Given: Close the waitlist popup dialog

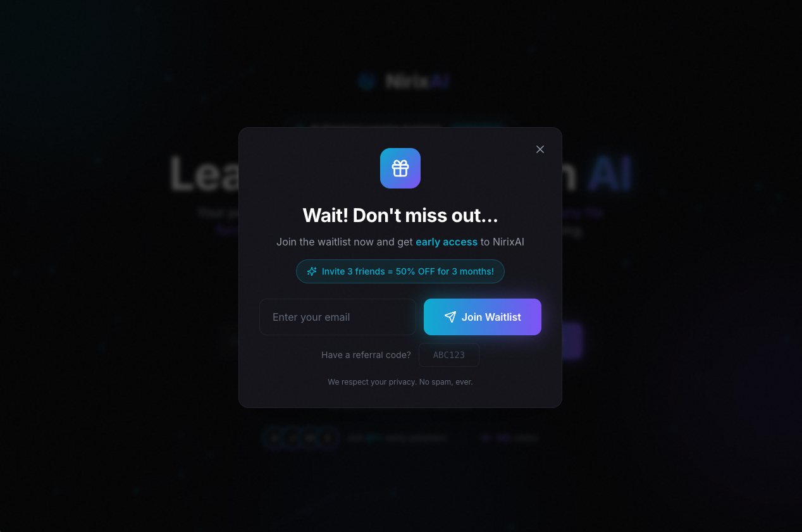Looking at the screenshot, I should point(540,149).
